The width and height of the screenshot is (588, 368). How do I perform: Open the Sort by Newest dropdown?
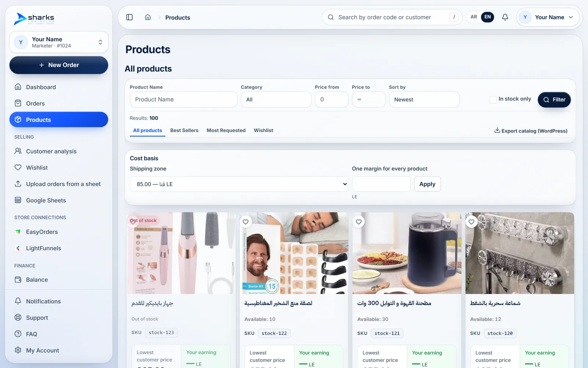tap(424, 99)
